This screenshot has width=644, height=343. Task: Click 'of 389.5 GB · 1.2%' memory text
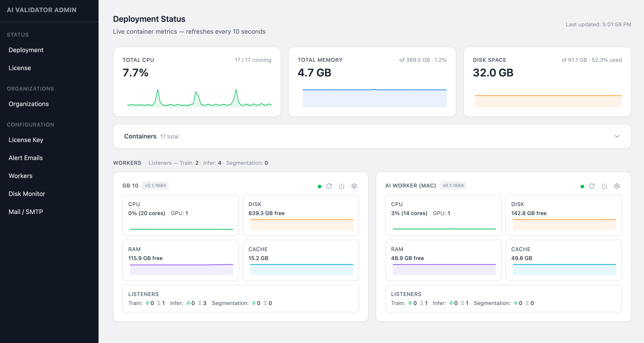pos(423,60)
